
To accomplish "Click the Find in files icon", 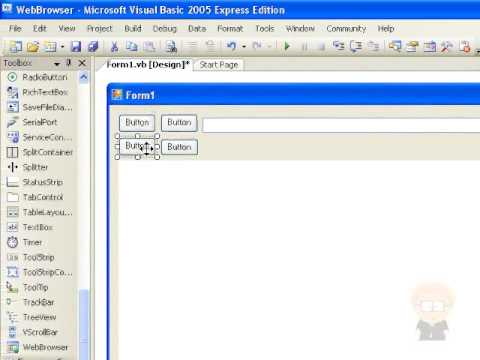I will pos(171,46).
